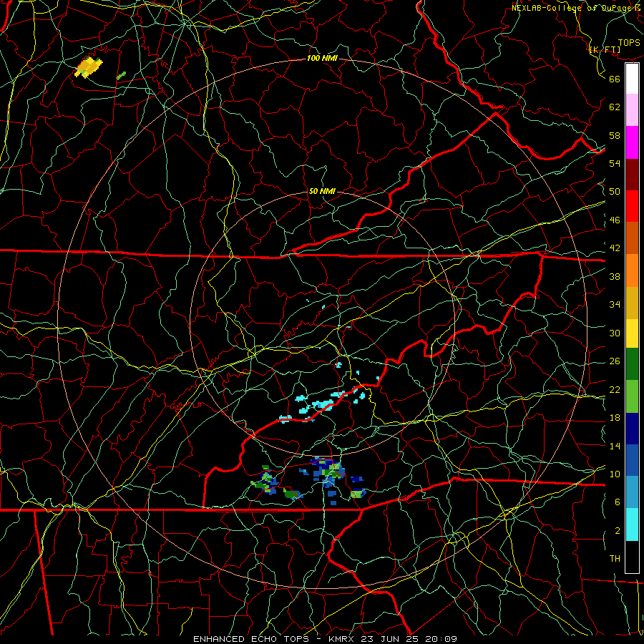
Task: Click the light pink swatch on the scale
Action: click(632, 110)
